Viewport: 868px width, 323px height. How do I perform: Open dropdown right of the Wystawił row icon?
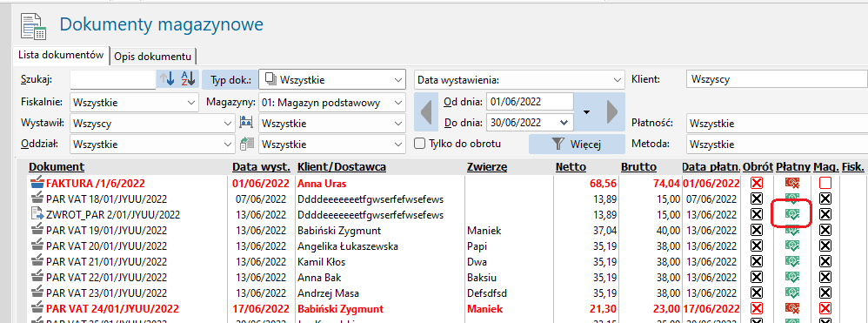pyautogui.click(x=332, y=123)
